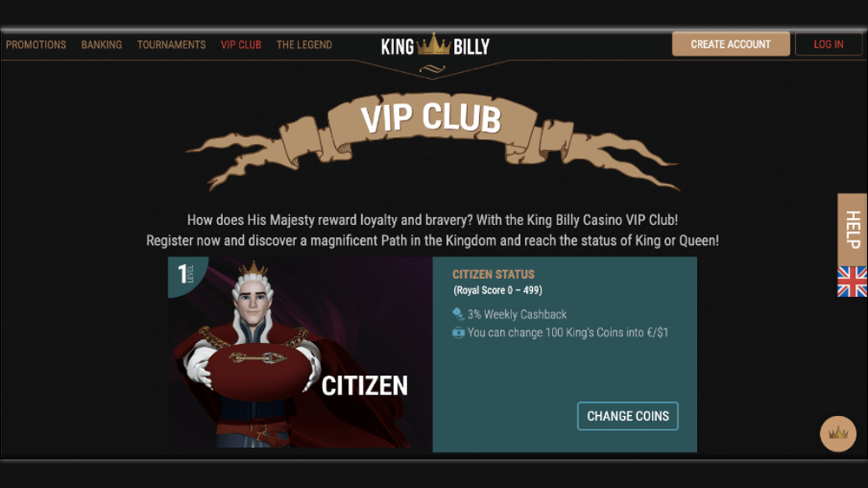Click the swirl ornament below the logo
Screen dimensions: 868x488
(432, 69)
